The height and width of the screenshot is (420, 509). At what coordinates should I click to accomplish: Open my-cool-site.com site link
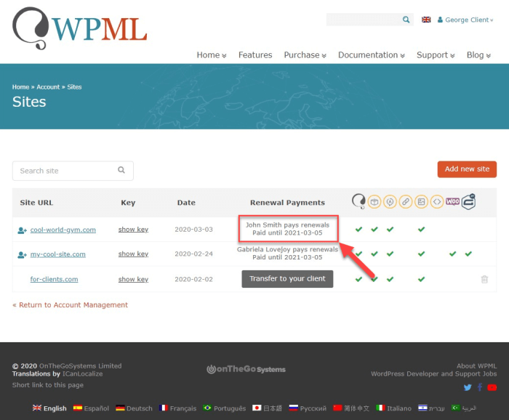click(57, 254)
